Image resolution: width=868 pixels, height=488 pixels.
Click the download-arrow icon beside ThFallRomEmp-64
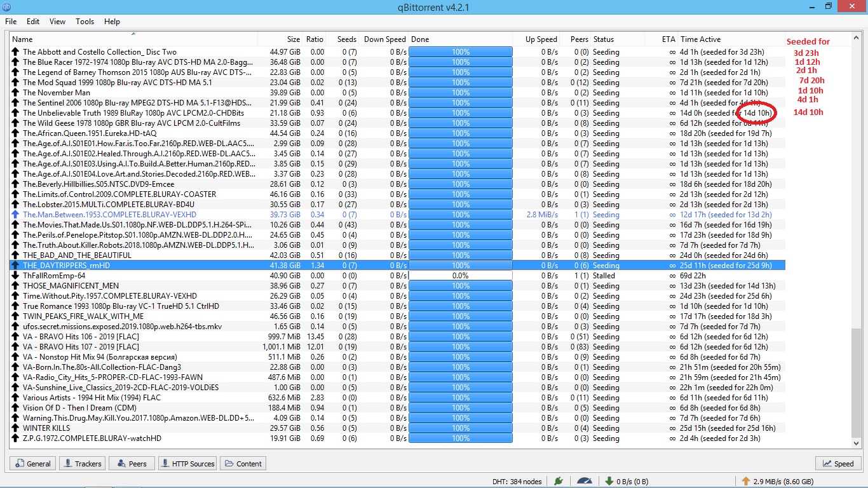pyautogui.click(x=16, y=276)
